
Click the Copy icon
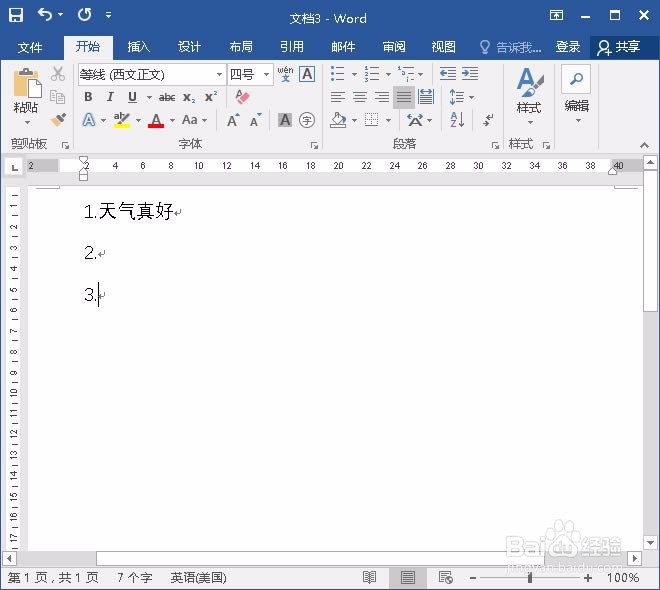[58, 97]
